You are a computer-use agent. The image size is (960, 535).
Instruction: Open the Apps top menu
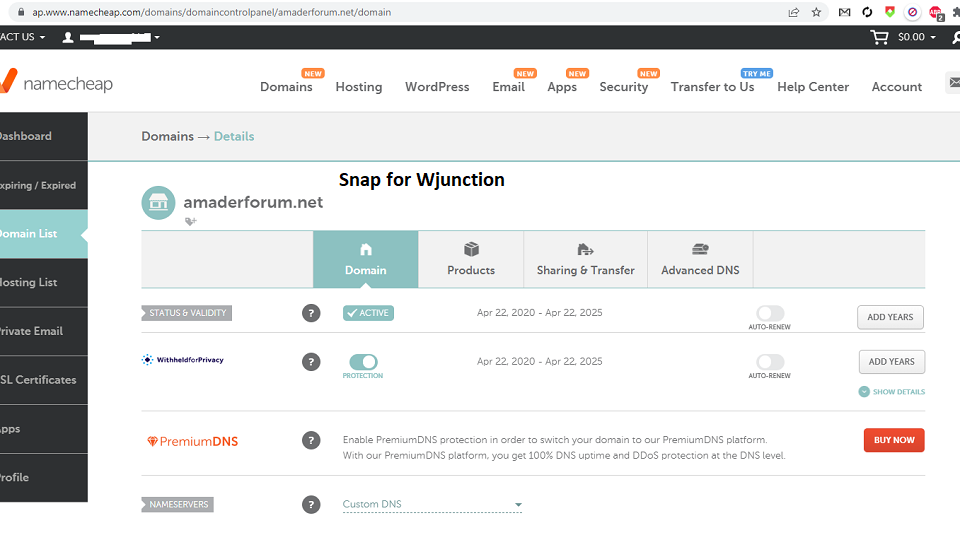[562, 87]
